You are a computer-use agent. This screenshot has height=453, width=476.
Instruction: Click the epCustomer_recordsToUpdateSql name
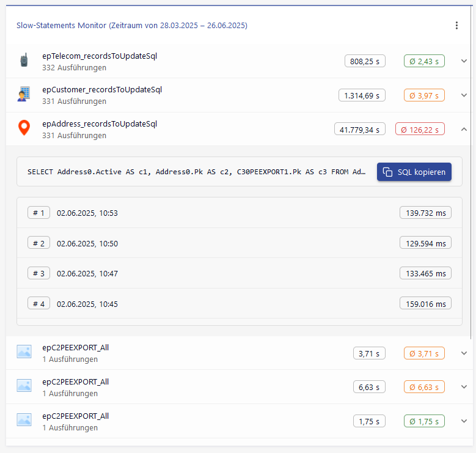[102, 90]
